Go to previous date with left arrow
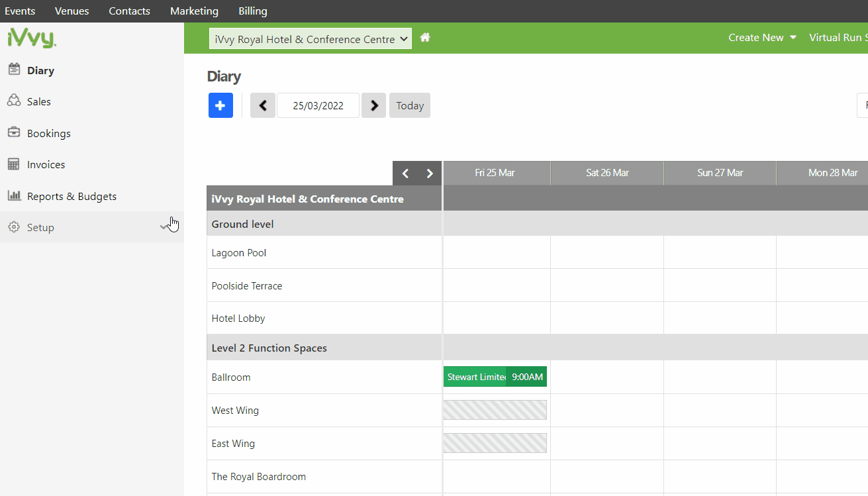 click(x=263, y=105)
